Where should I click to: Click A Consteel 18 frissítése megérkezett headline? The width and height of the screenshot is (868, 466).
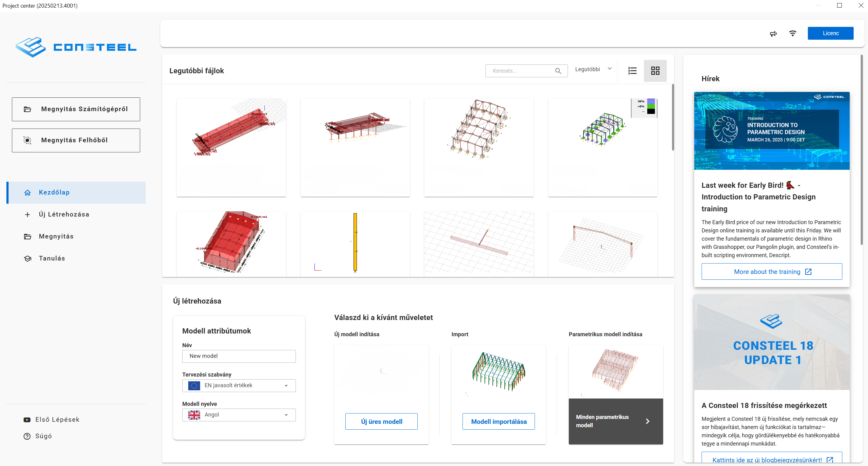764,405
